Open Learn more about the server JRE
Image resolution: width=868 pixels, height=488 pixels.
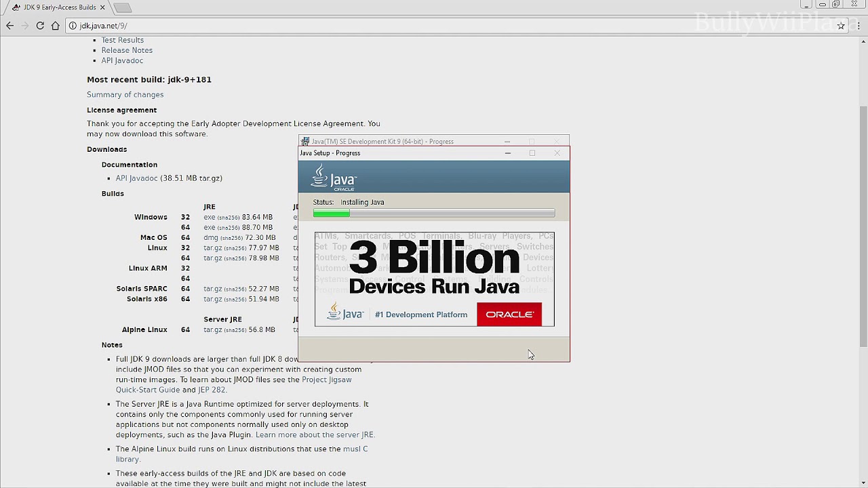314,435
